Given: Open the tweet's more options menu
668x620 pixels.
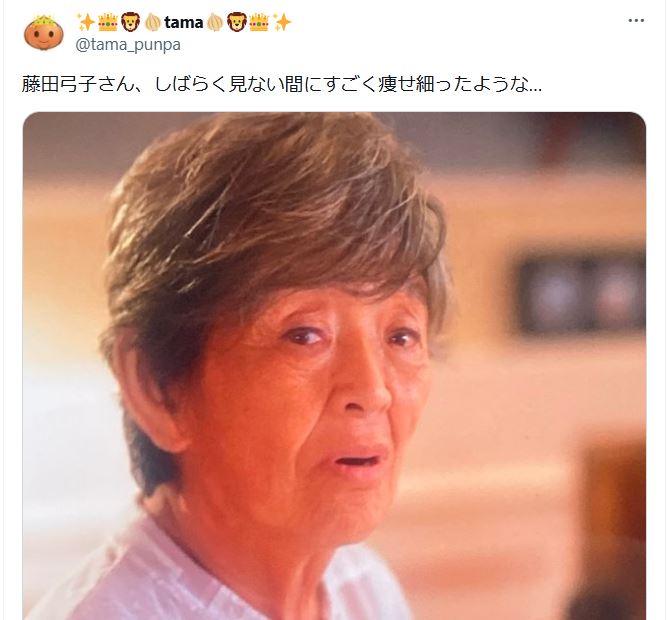Looking at the screenshot, I should (x=636, y=20).
